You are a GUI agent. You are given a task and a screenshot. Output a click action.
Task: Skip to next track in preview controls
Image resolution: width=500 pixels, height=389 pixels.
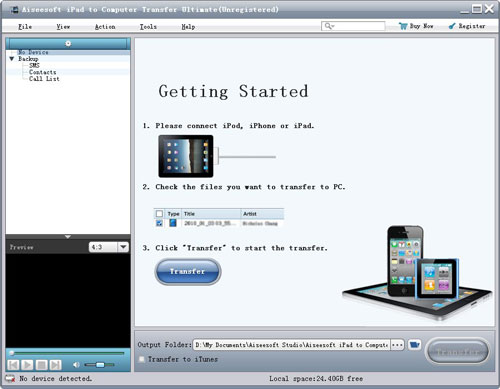[55, 365]
